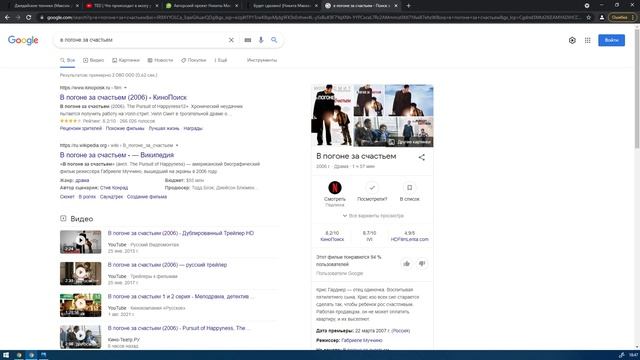Go back with the browser back arrow

7,18
